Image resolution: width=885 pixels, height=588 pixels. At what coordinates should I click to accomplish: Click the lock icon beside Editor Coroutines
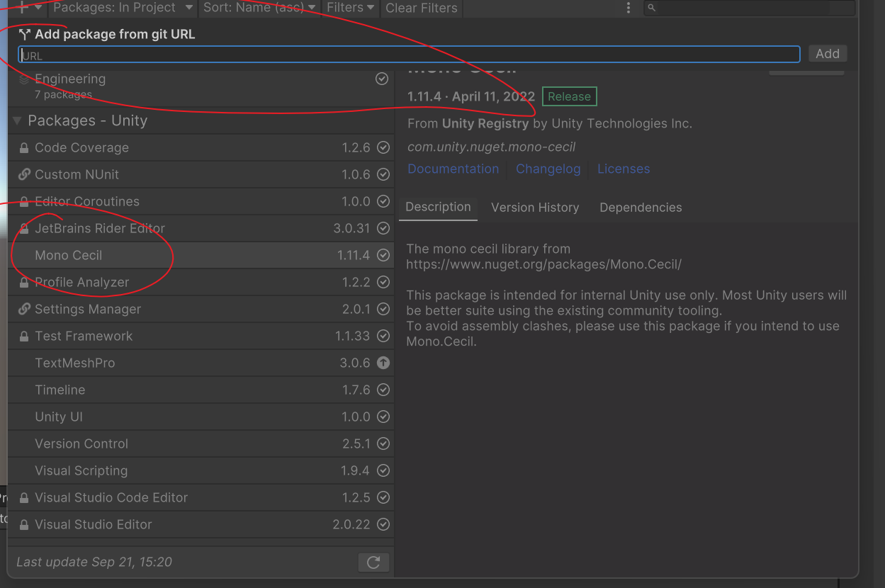click(x=24, y=202)
